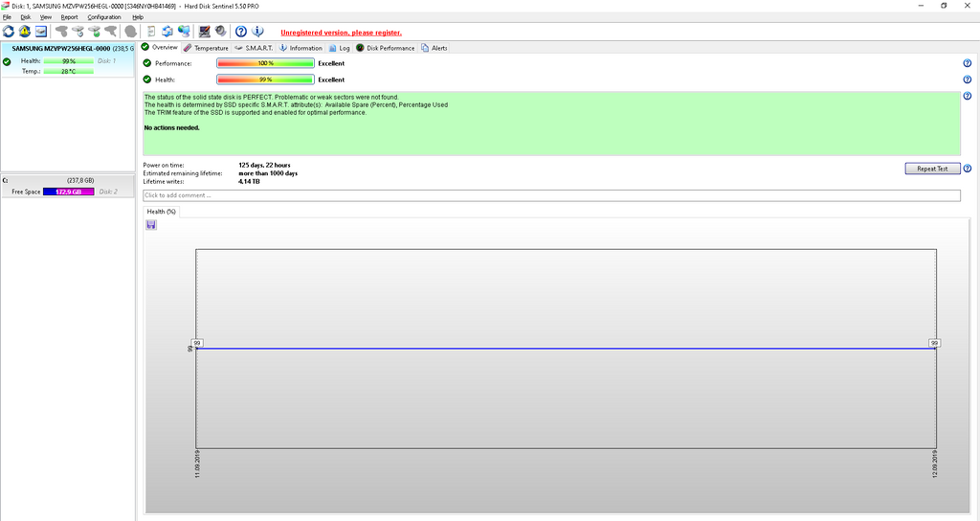Click help icon beside Performance row
Viewport: 980px width, 521px height.
click(967, 63)
